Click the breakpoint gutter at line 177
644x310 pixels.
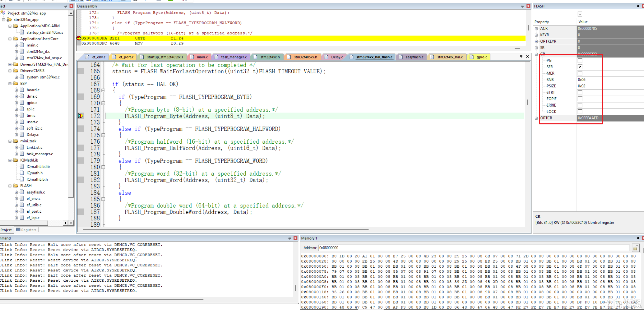coord(81,148)
